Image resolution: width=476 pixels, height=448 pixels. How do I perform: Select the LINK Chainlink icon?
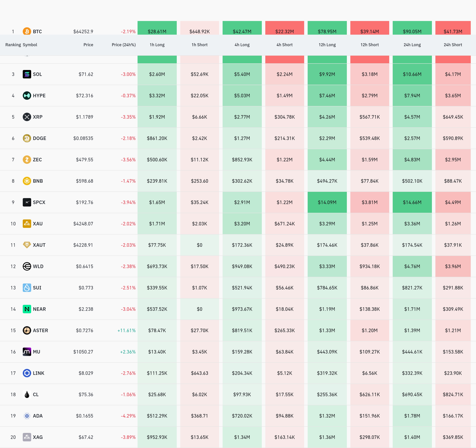(x=27, y=373)
